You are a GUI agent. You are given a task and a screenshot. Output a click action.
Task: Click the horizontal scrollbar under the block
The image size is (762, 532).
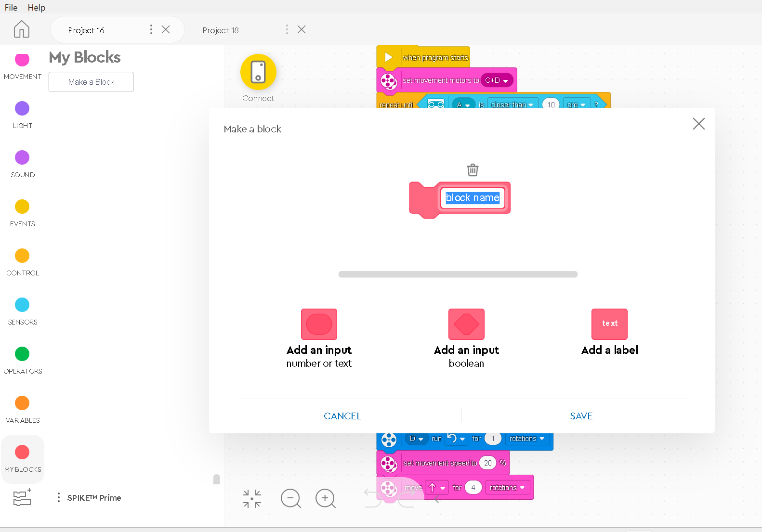pyautogui.click(x=458, y=274)
